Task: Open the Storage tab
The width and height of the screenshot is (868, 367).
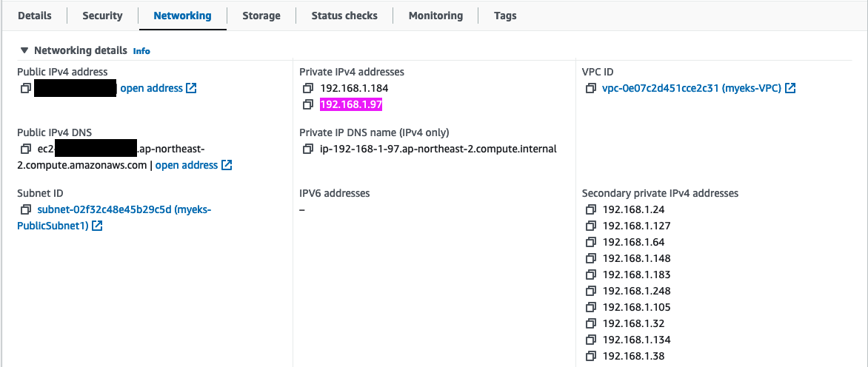Action: tap(261, 16)
